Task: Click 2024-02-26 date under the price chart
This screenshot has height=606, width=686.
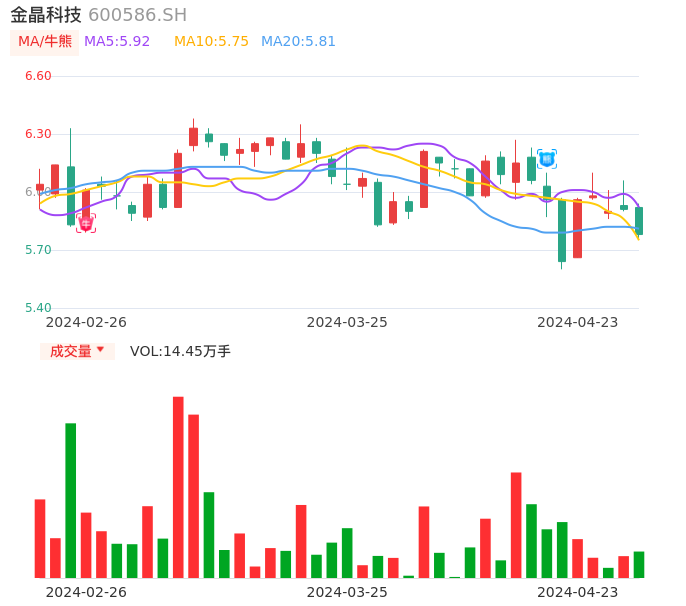Action: tap(86, 322)
